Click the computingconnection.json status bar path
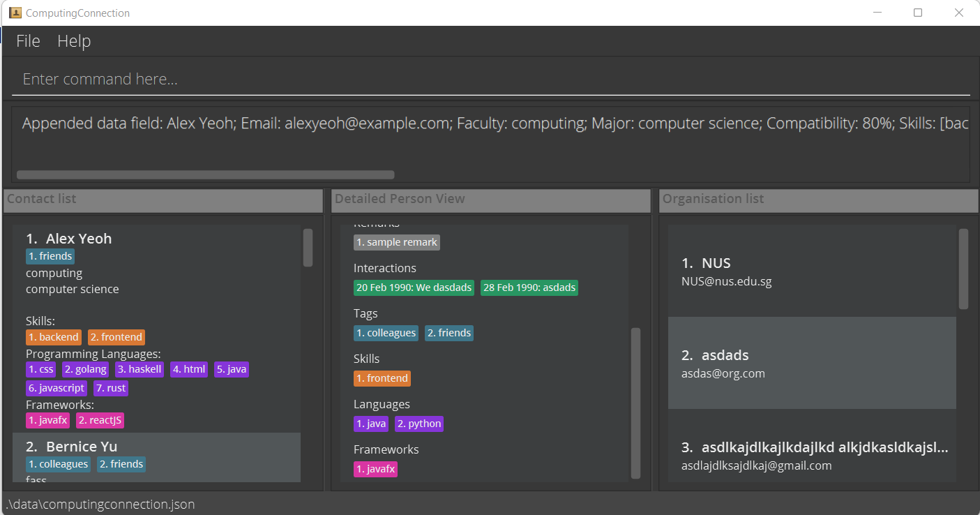This screenshot has width=980, height=515. pos(100,504)
